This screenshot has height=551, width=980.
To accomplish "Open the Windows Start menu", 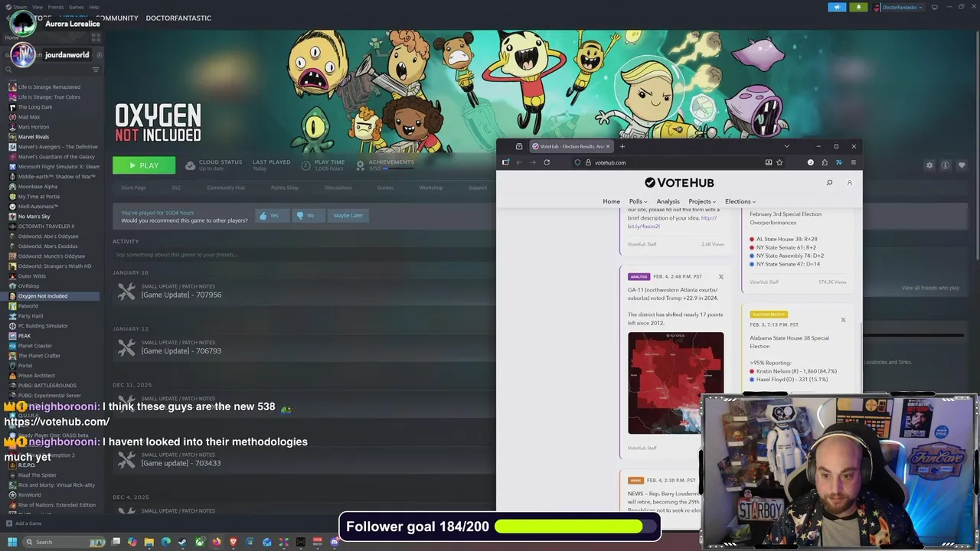I will point(12,542).
